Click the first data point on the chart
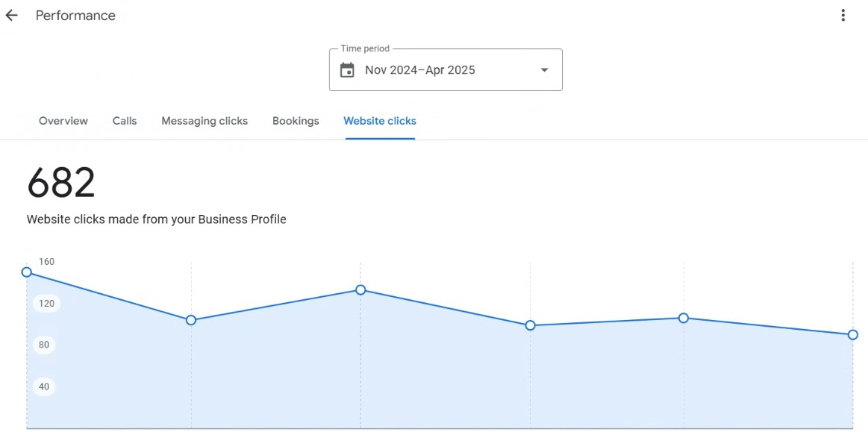This screenshot has height=432, width=868. click(x=26, y=272)
